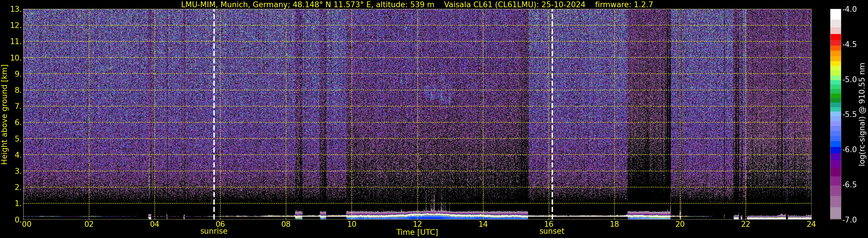Image resolution: width=868 pixels, height=238 pixels.
Task: Select the '24' tick on the time axis
Action: coord(811,224)
